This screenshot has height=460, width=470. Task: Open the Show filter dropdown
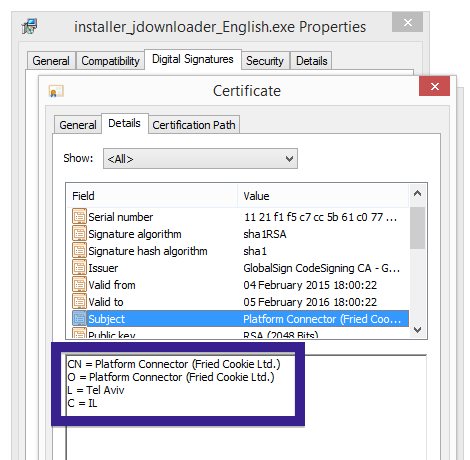(200, 159)
